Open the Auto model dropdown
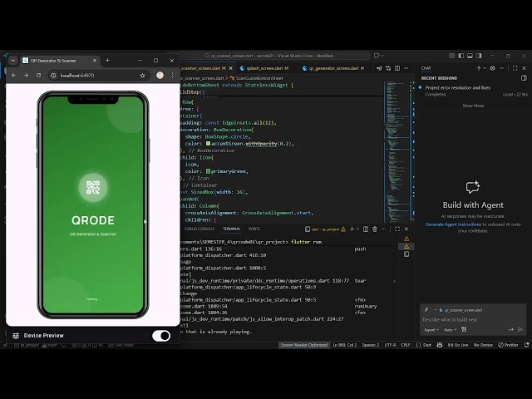This screenshot has height=399, width=532. pyautogui.click(x=451, y=329)
